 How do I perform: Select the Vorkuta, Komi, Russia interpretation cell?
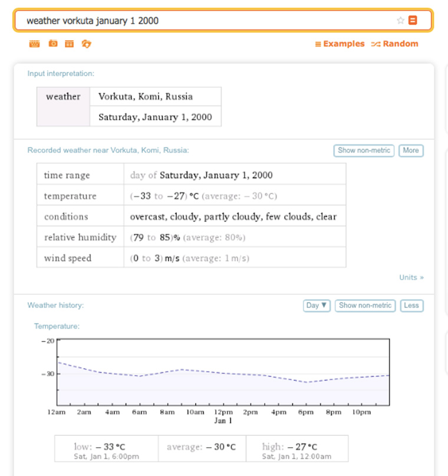coord(155,97)
